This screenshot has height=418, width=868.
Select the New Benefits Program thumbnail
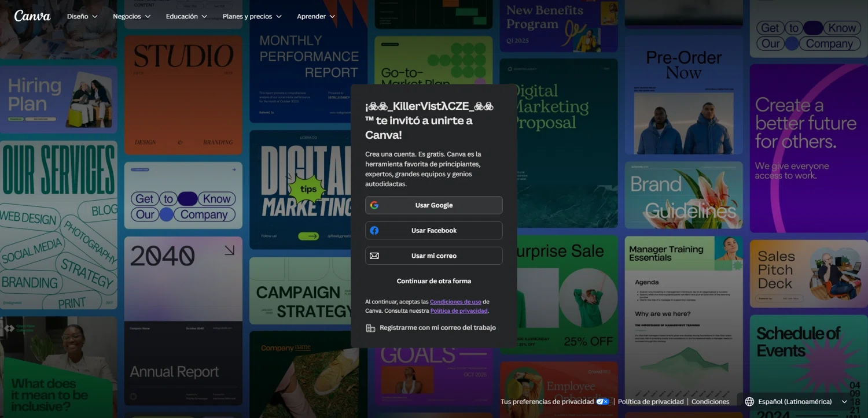click(x=559, y=26)
